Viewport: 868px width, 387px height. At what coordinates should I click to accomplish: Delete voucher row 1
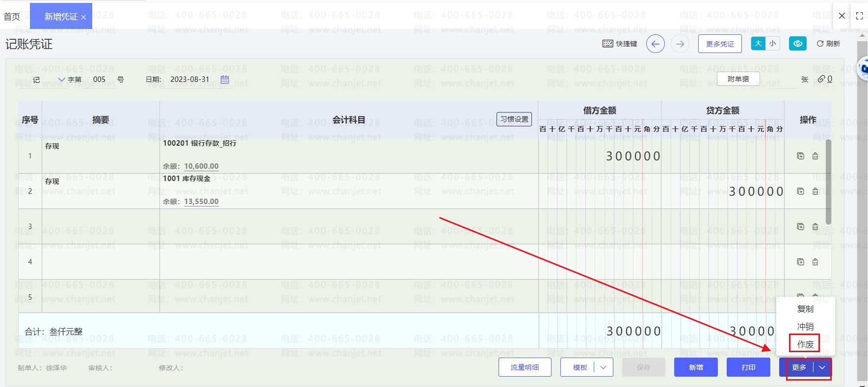[815, 156]
